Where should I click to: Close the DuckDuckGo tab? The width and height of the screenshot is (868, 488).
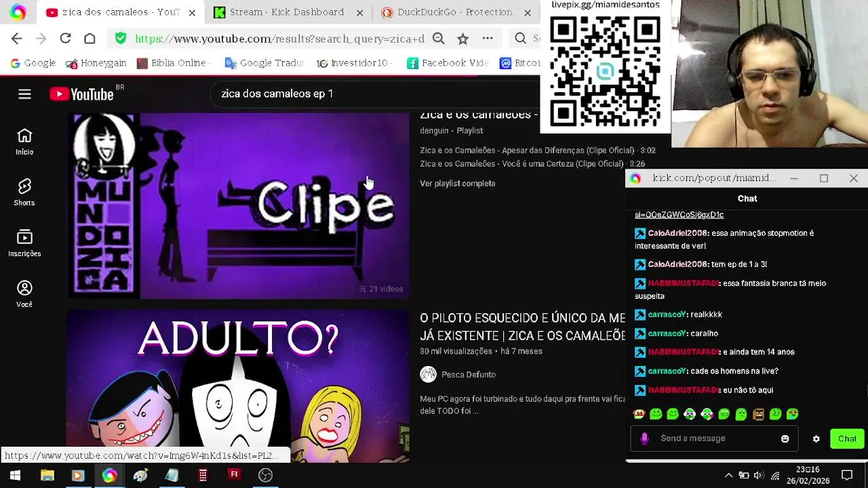528,12
